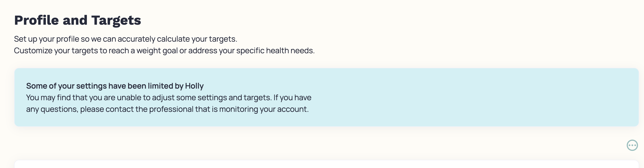Click the "Set up your profile" description line

pos(125,39)
